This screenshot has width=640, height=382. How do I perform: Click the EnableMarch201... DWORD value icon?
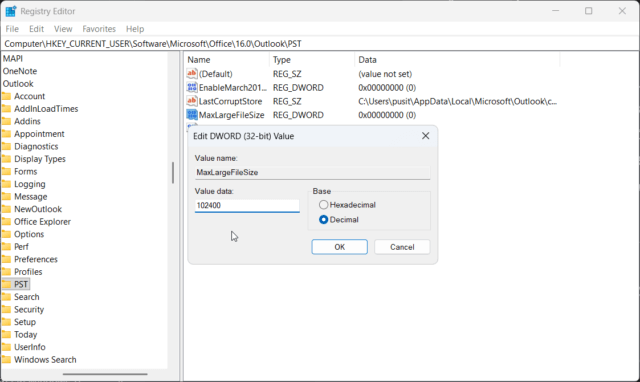pos(192,87)
